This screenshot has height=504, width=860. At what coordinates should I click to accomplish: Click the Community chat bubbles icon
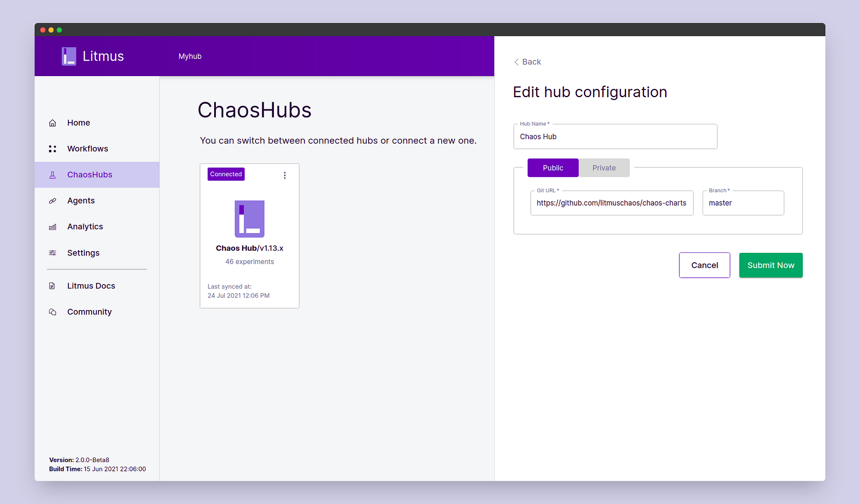pyautogui.click(x=52, y=312)
